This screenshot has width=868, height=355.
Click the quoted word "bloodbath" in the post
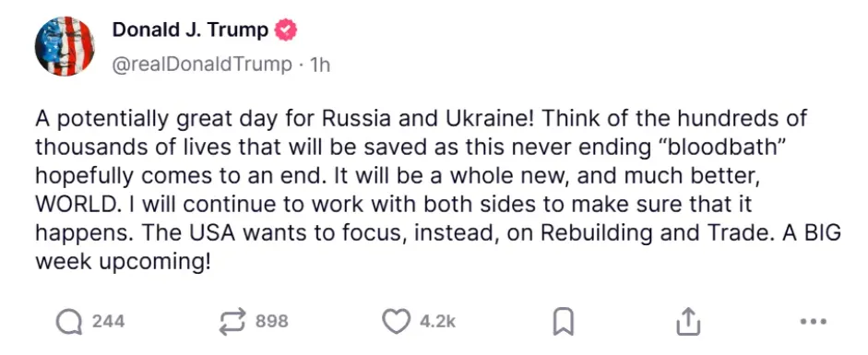click(699, 148)
